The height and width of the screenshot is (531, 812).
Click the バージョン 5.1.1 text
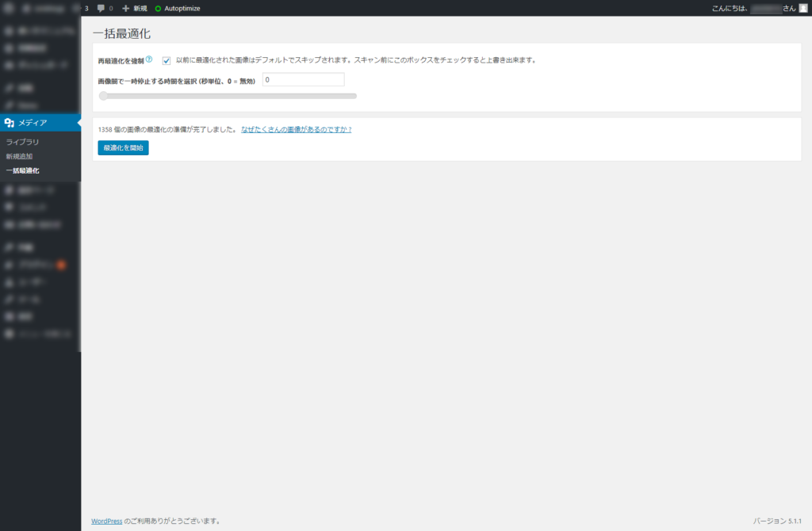tap(777, 521)
